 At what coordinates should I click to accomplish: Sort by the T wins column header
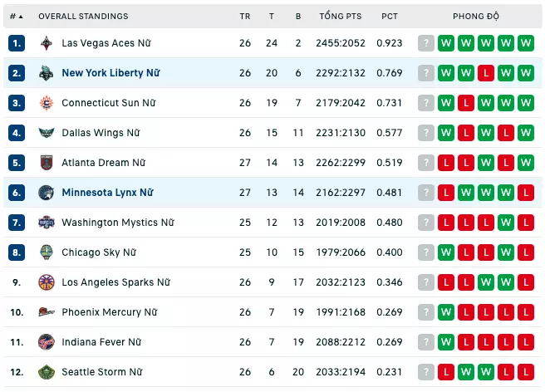tap(272, 17)
